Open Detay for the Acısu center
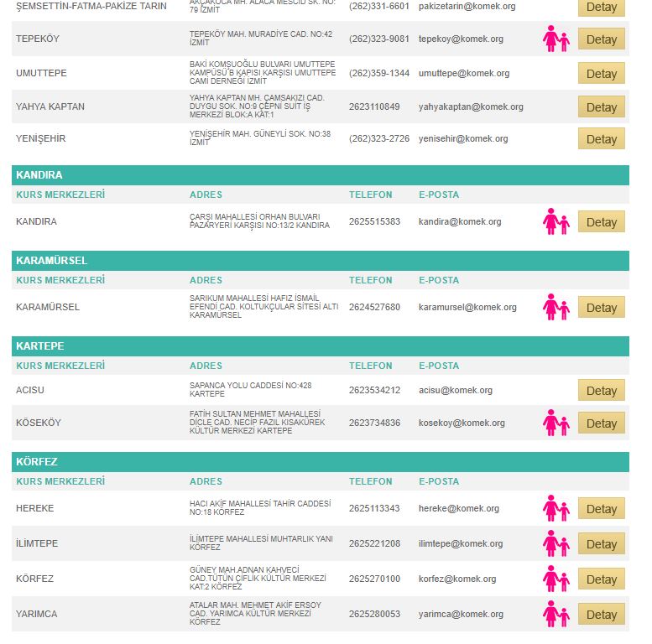 [601, 391]
